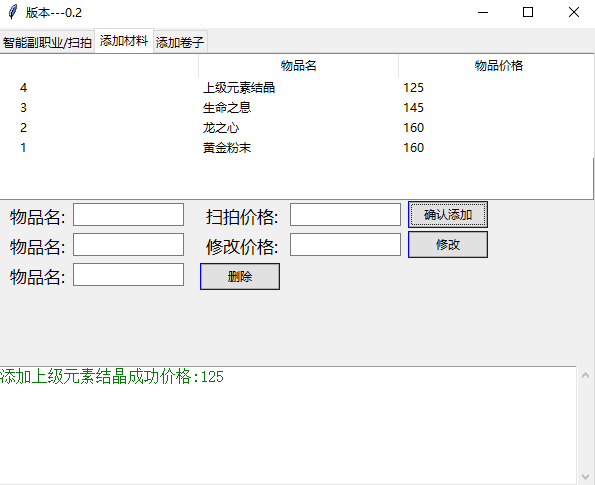Image resolution: width=595 pixels, height=485 pixels.
Task: Click row number 3 cell
Action: (x=23, y=108)
